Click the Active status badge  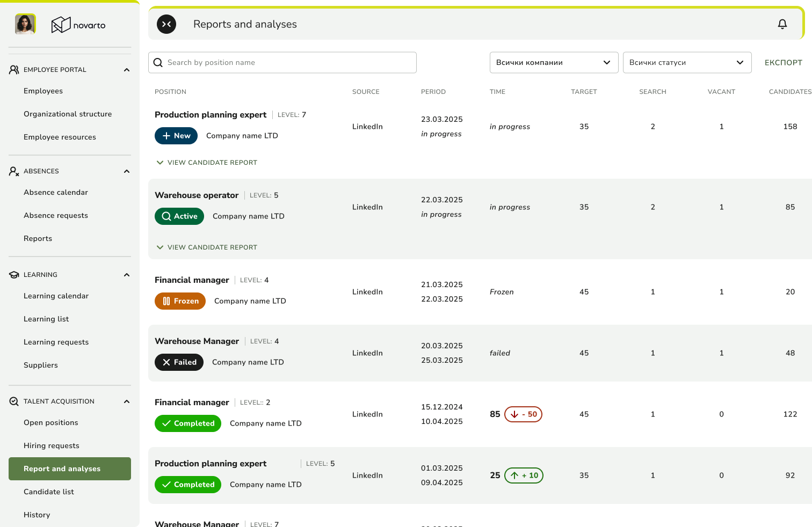179,216
